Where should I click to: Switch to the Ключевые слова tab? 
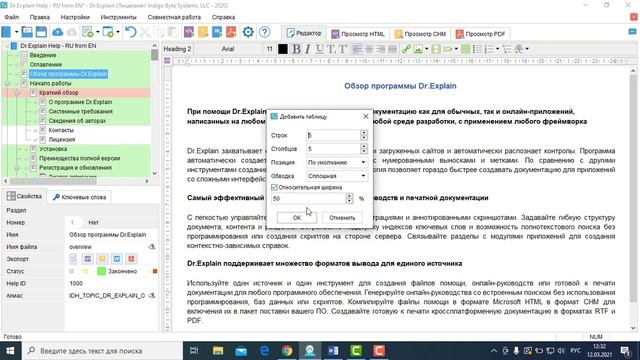pyautogui.click(x=79, y=197)
